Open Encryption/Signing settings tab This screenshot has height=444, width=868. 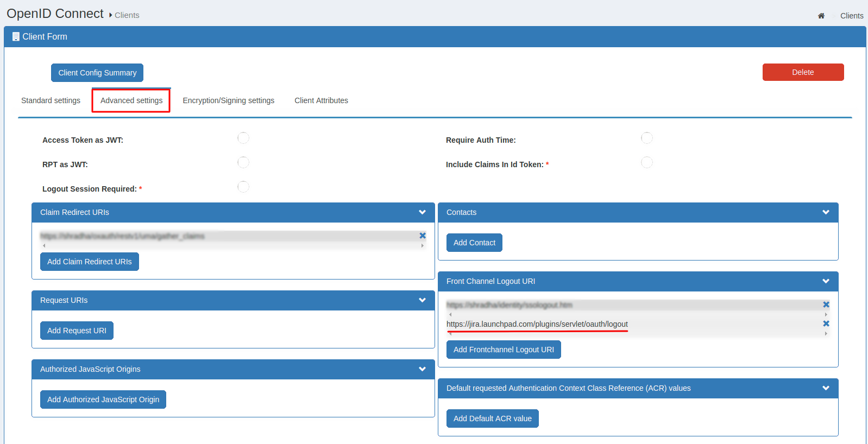229,100
